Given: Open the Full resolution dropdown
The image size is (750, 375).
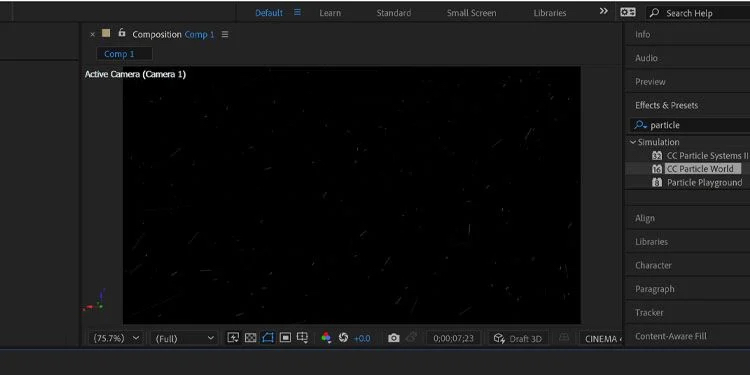Looking at the screenshot, I should tap(184, 338).
